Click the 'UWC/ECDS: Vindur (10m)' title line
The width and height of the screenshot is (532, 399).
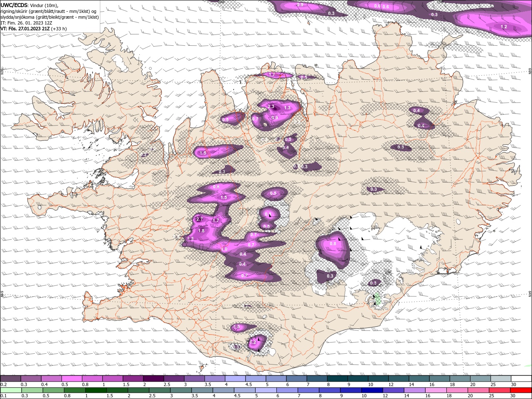pyautogui.click(x=30, y=5)
